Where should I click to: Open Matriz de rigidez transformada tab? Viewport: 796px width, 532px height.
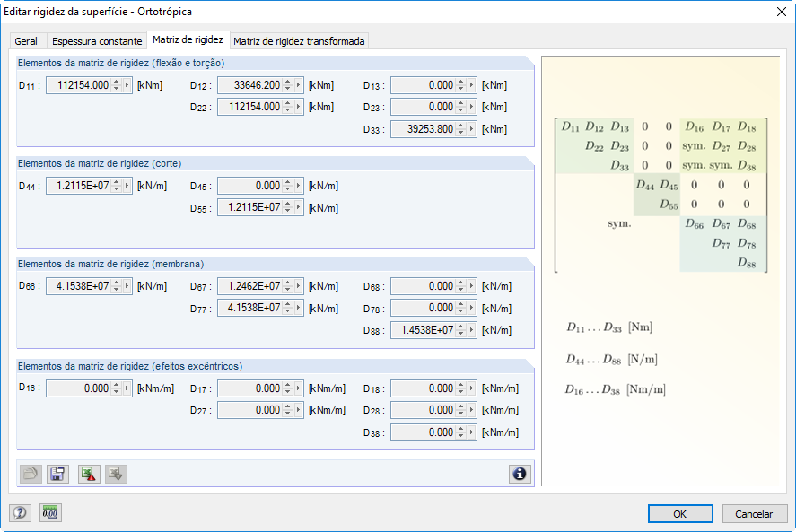[x=299, y=41]
